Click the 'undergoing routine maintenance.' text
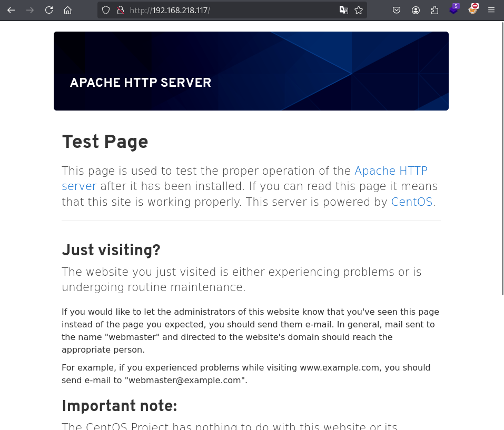 click(x=154, y=287)
